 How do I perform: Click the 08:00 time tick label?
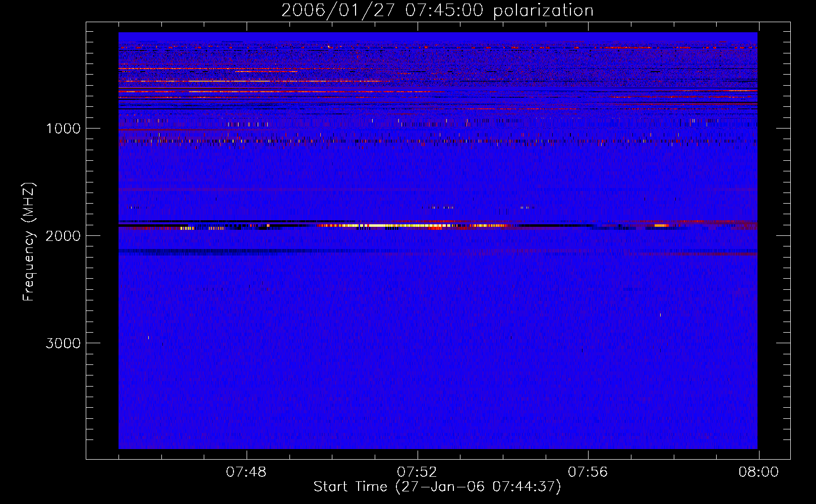click(759, 472)
